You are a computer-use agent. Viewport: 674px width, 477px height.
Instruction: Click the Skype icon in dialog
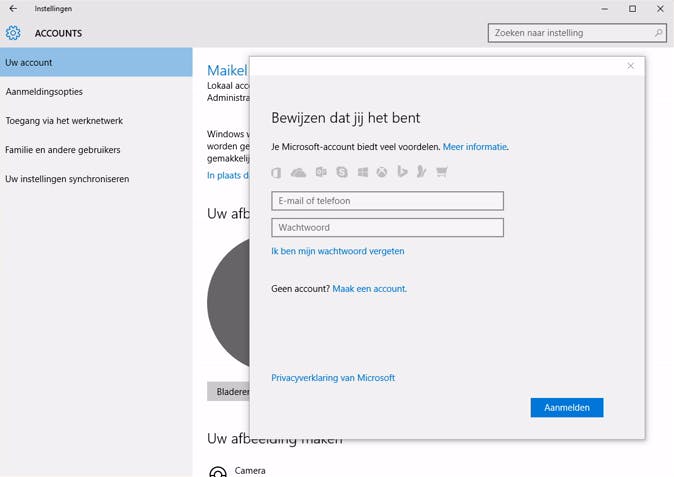tap(342, 172)
